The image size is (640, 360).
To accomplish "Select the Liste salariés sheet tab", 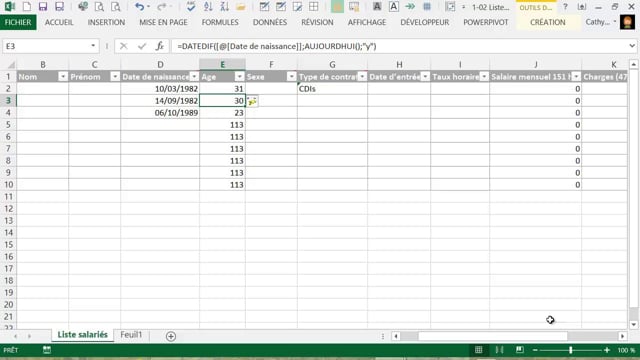I will point(82,335).
